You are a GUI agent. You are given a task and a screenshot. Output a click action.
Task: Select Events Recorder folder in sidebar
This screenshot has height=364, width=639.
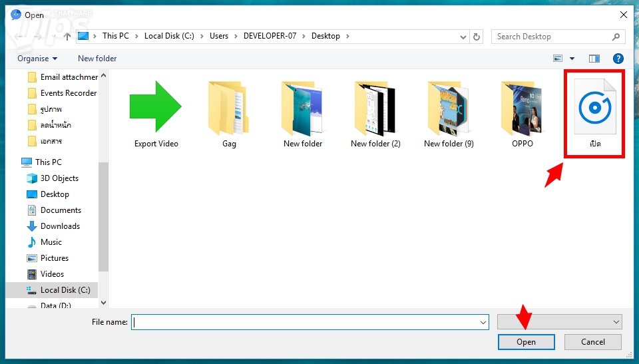(x=63, y=93)
